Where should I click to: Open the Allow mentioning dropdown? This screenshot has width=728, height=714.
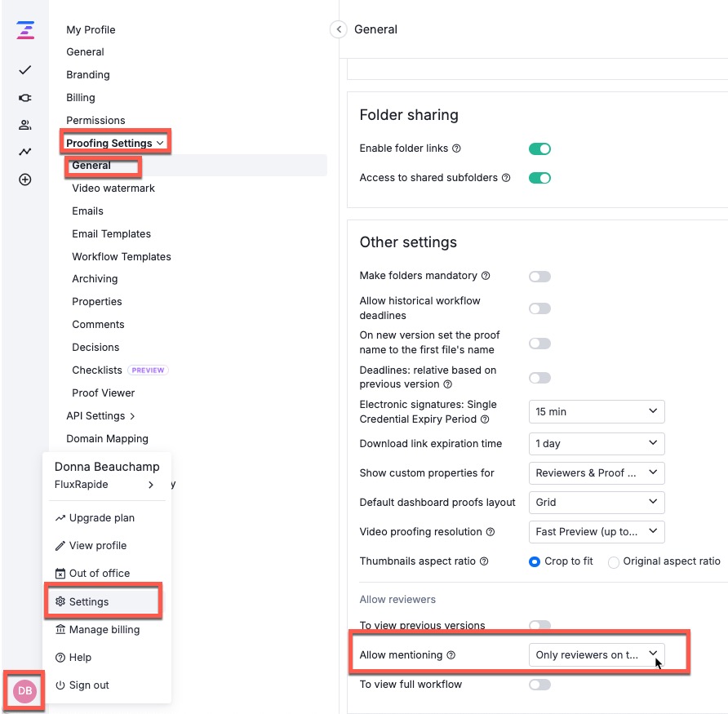[596, 654]
